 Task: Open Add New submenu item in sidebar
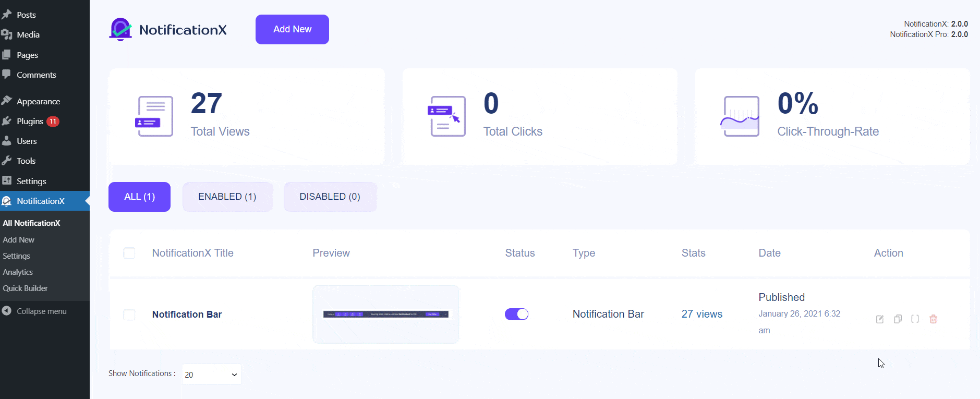[19, 239]
